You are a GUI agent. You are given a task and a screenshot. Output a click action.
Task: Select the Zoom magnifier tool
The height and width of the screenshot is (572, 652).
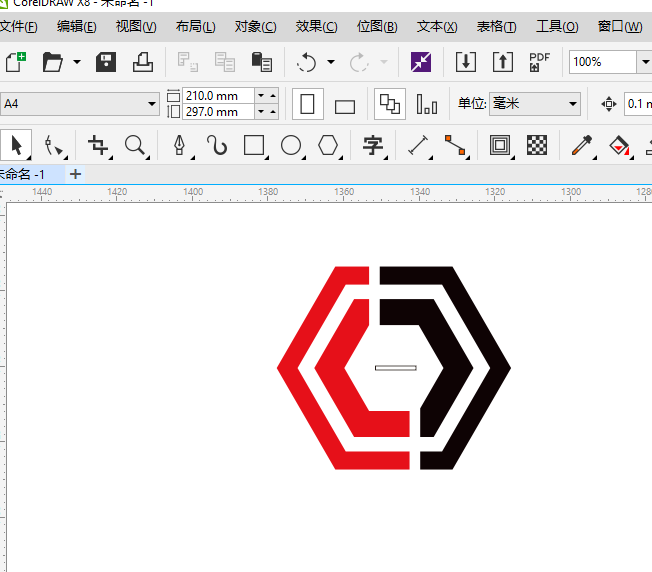pyautogui.click(x=135, y=146)
